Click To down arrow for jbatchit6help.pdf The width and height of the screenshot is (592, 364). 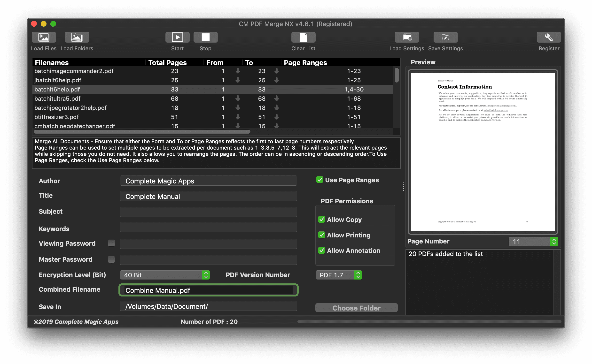pyautogui.click(x=277, y=80)
